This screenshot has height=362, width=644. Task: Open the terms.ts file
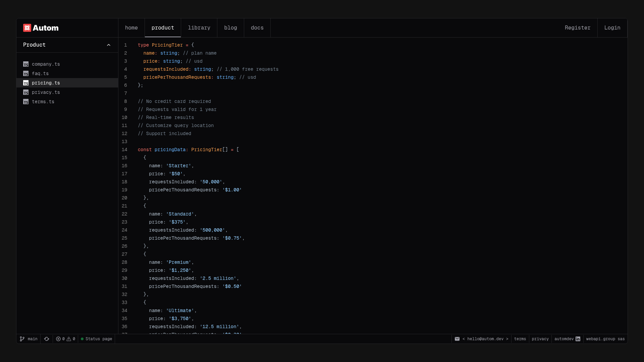coord(43,102)
